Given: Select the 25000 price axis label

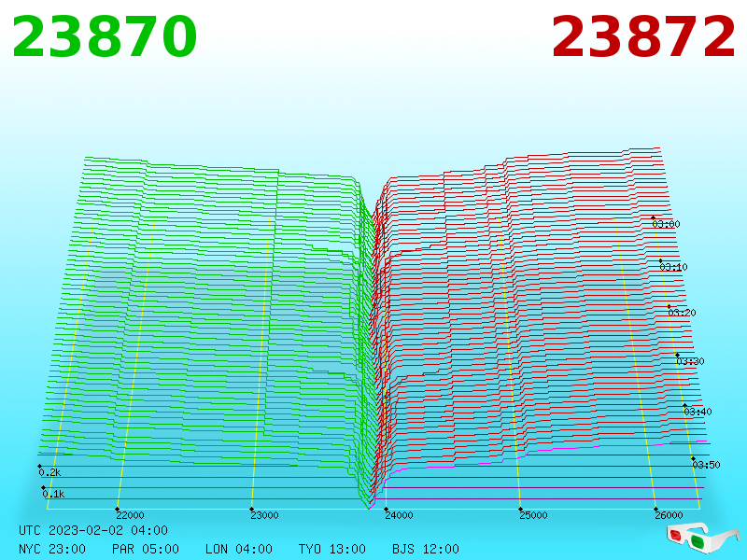Looking at the screenshot, I should pyautogui.click(x=533, y=515).
